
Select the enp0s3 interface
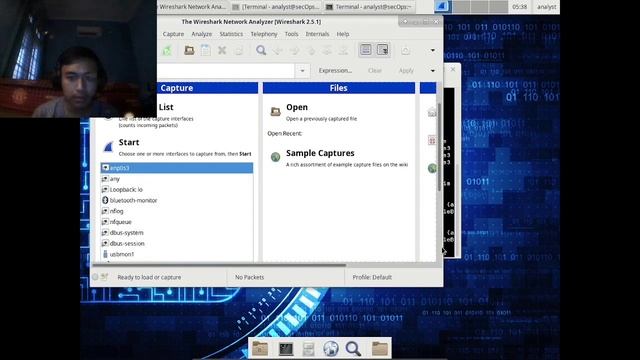tap(177, 168)
